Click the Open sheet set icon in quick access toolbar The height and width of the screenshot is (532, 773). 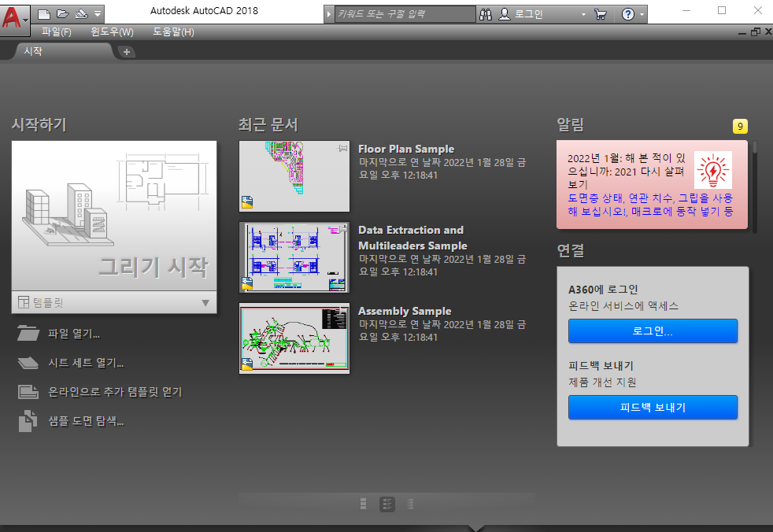(81, 14)
